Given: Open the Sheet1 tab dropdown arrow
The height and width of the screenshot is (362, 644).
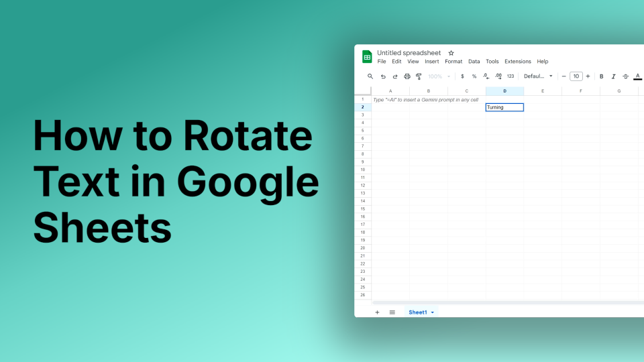Looking at the screenshot, I should coord(433,313).
